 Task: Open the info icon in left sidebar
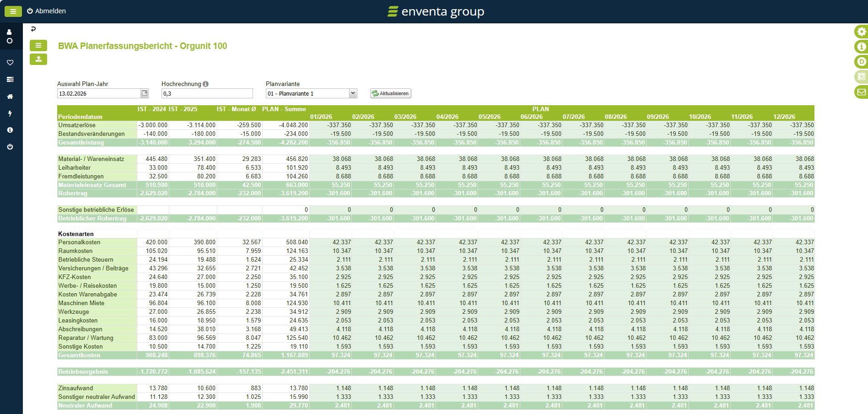[10, 130]
